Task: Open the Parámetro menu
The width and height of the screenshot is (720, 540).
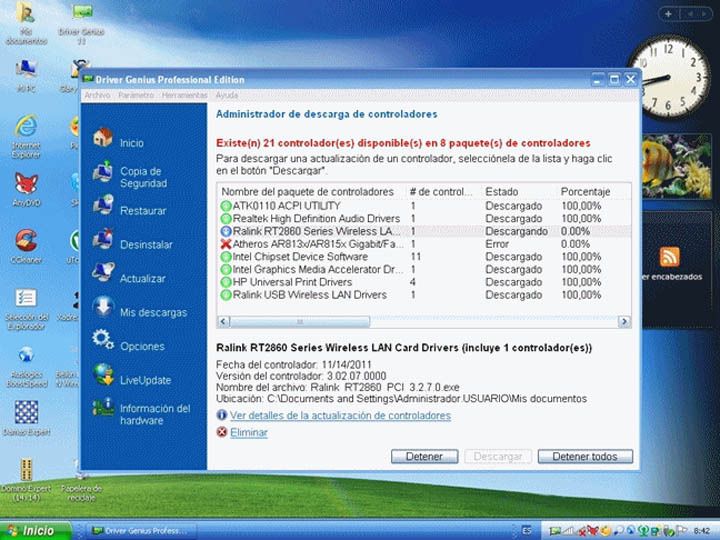Action: [x=136, y=95]
